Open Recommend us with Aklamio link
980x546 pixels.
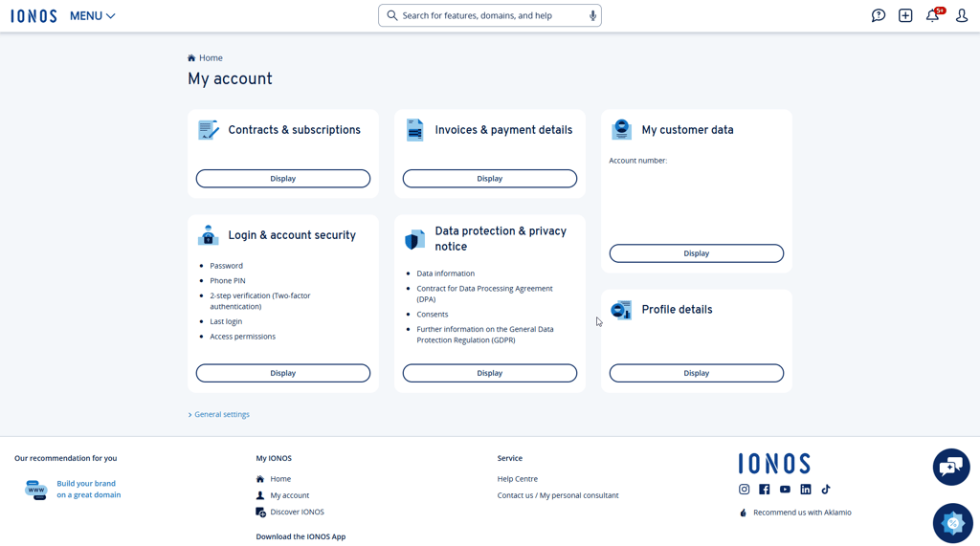click(x=802, y=513)
